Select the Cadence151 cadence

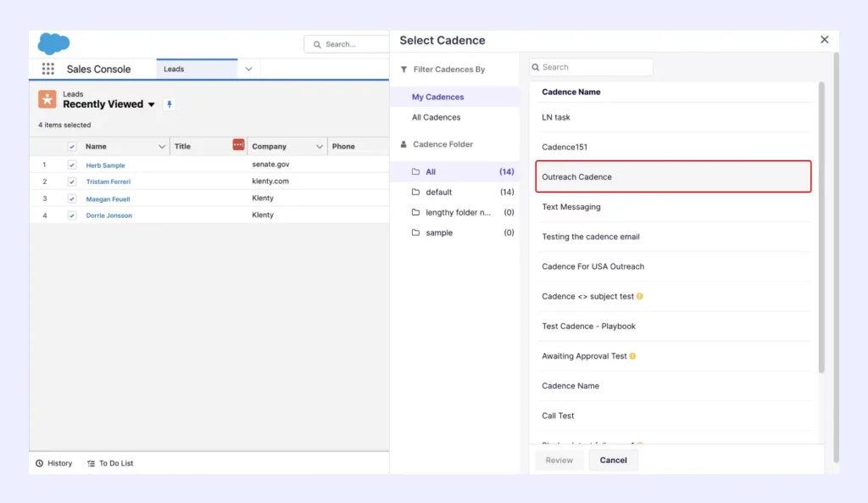(x=672, y=147)
